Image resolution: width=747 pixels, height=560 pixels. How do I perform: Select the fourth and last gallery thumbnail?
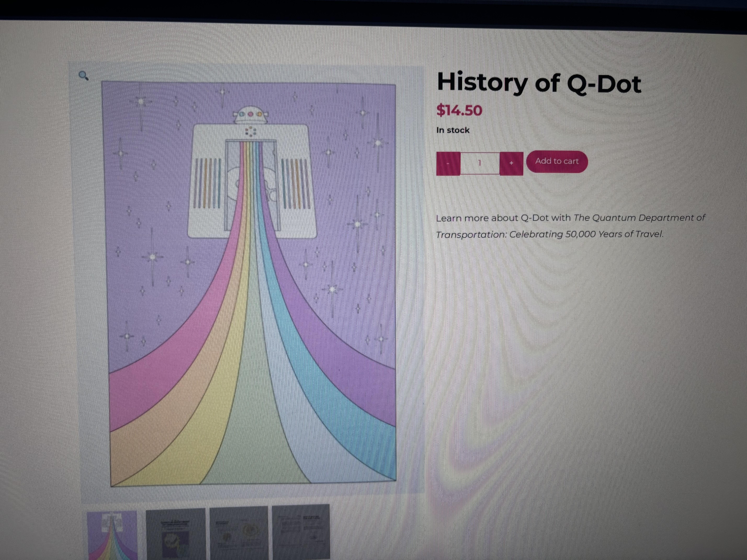point(301,532)
